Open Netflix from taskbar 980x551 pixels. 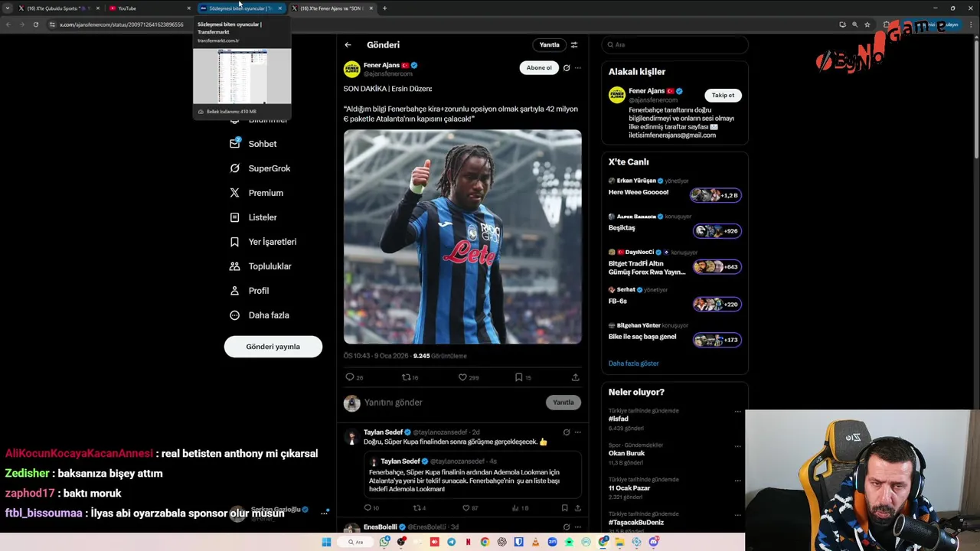468,542
